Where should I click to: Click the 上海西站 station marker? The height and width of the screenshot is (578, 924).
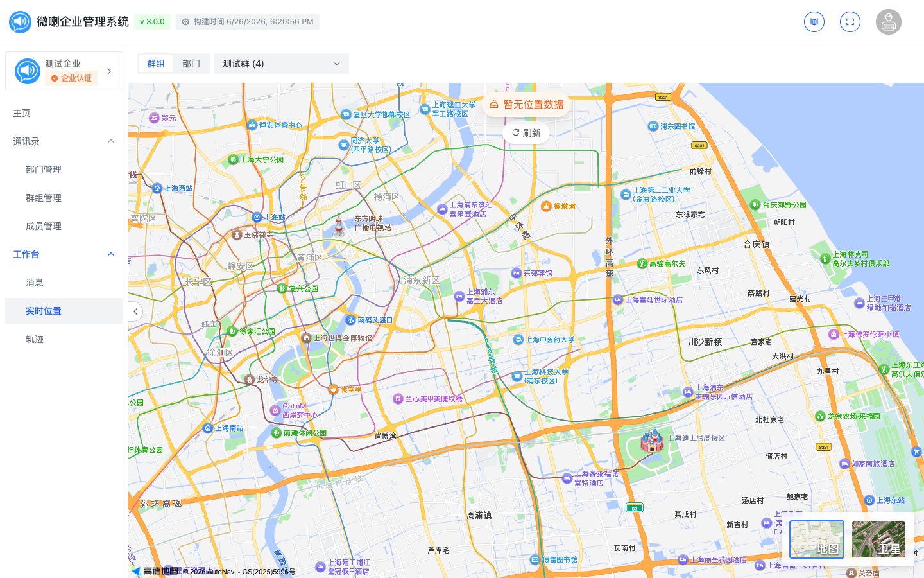click(x=157, y=188)
